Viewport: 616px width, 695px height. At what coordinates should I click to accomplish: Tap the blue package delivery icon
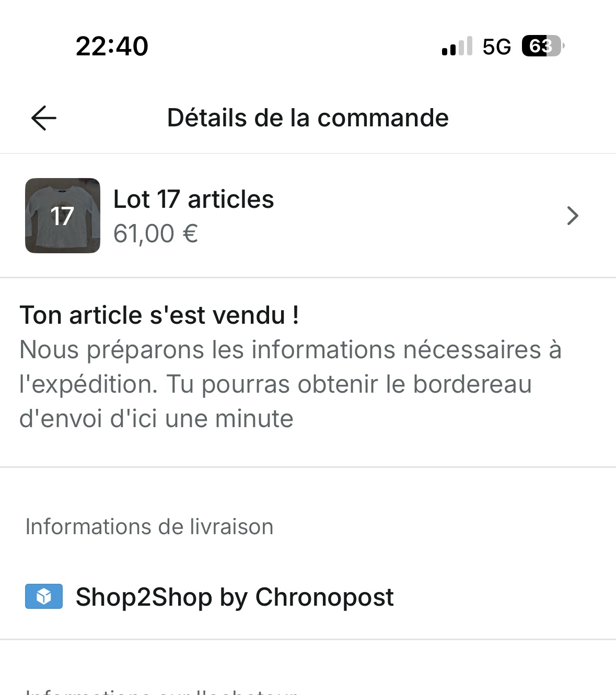pyautogui.click(x=44, y=596)
